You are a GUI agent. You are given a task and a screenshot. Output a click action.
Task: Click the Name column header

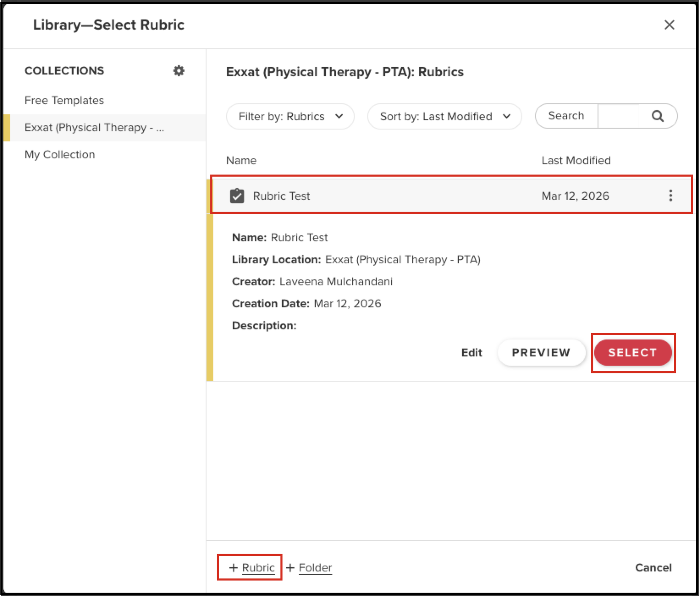pyautogui.click(x=241, y=160)
